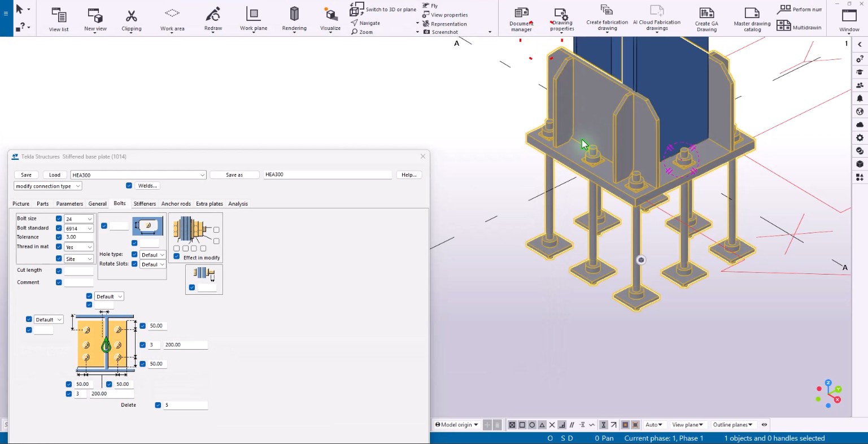
Task: Click the Perform numbering icon
Action: [783, 9]
